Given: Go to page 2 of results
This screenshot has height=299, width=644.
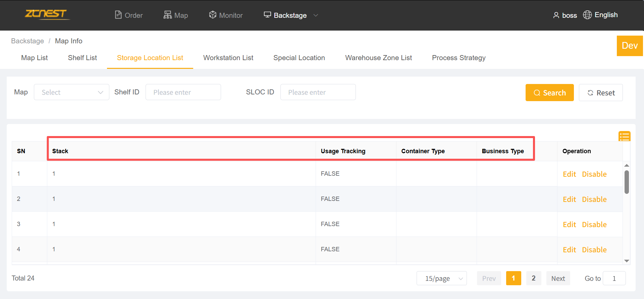Looking at the screenshot, I should pyautogui.click(x=533, y=278).
